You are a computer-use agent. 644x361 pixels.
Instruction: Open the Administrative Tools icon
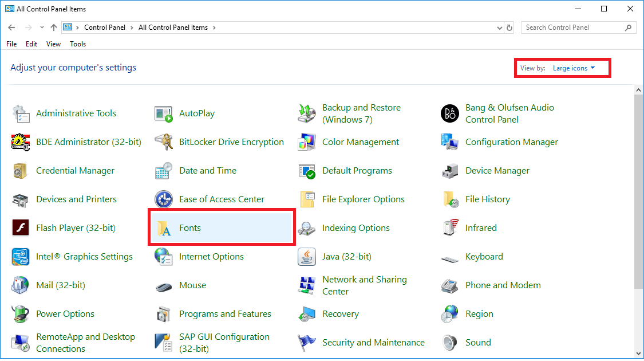21,113
